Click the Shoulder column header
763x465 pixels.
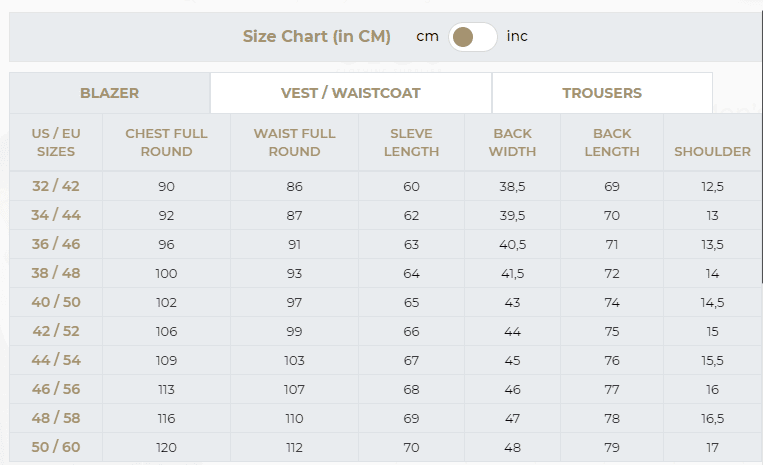(712, 151)
